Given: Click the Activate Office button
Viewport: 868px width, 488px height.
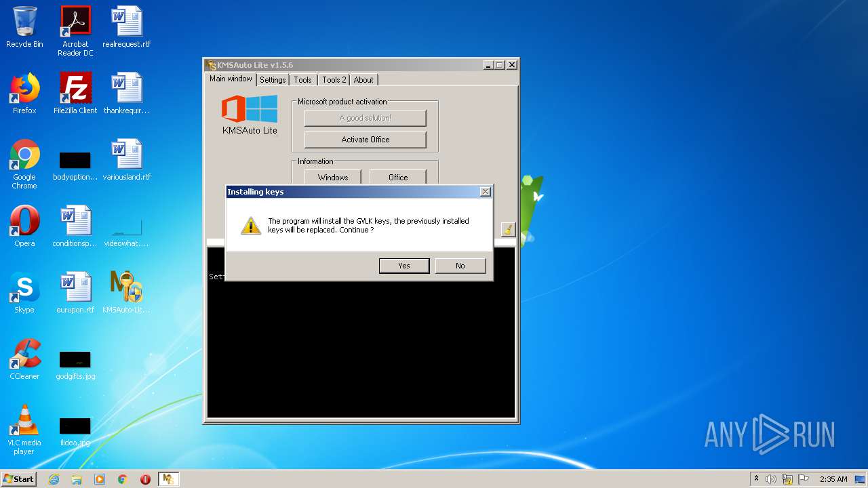Looking at the screenshot, I should coord(366,140).
